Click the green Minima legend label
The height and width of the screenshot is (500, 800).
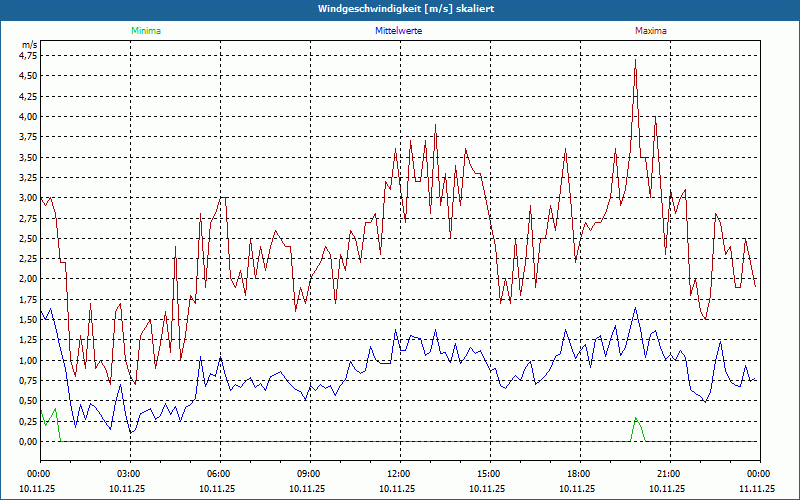tap(145, 31)
